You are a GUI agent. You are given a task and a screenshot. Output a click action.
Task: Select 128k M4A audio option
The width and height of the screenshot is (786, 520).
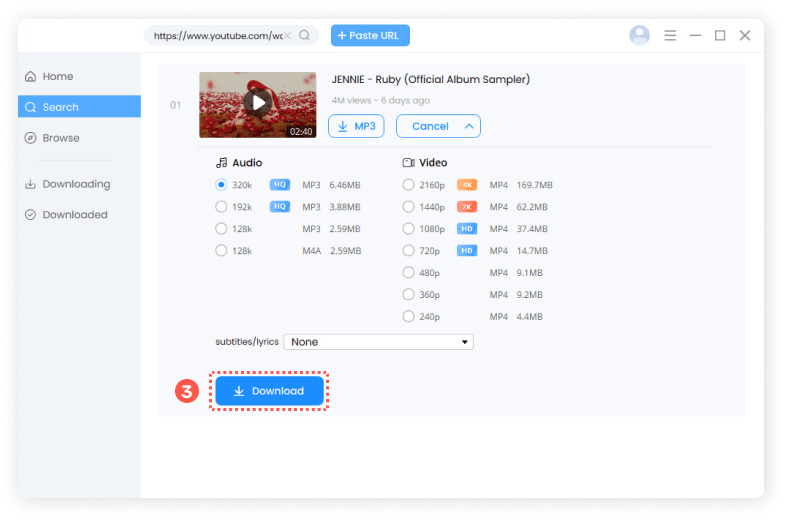[x=221, y=251]
